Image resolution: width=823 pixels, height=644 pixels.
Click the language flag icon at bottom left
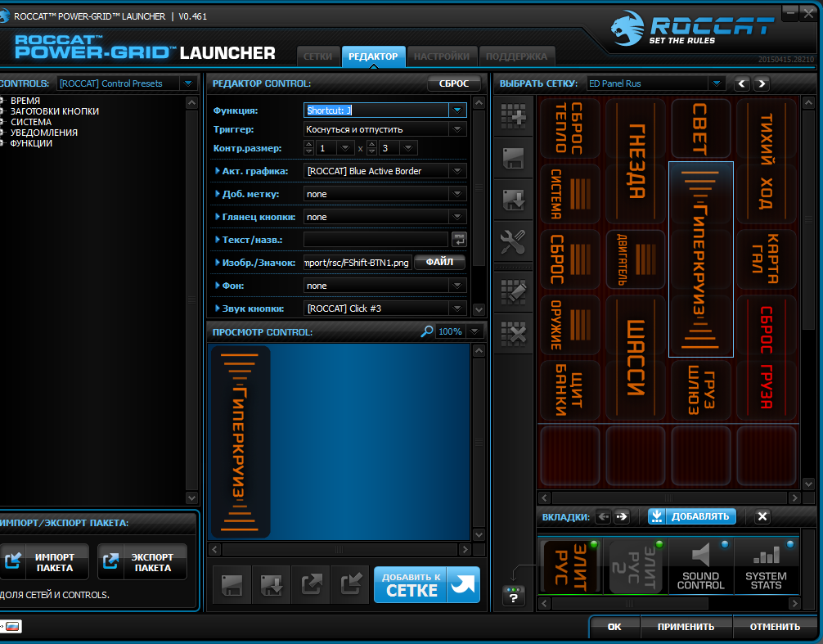[11, 626]
